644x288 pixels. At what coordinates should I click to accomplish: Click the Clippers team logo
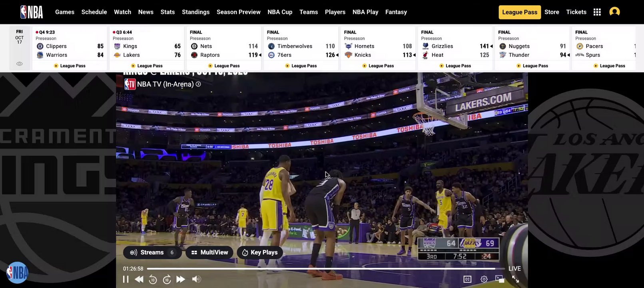point(40,46)
